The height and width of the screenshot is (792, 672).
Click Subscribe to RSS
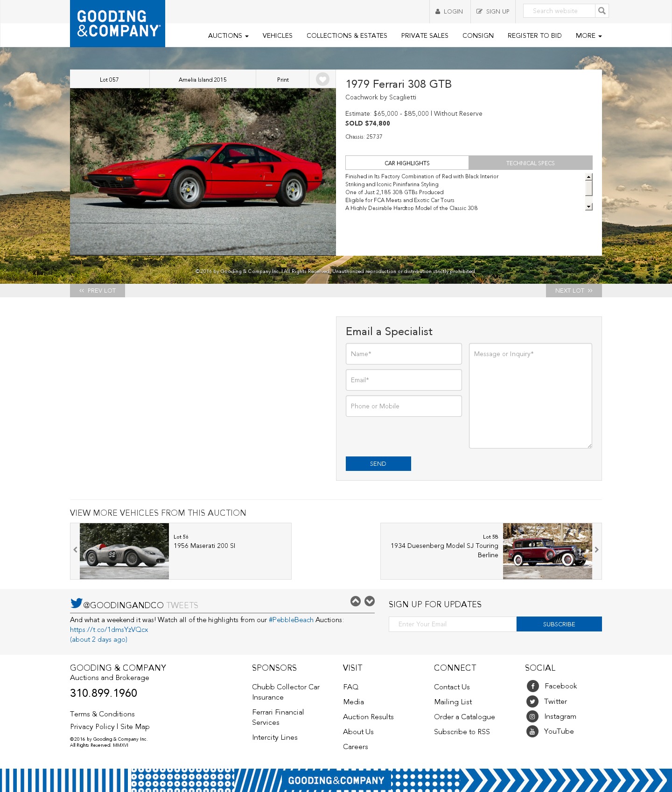pyautogui.click(x=462, y=732)
